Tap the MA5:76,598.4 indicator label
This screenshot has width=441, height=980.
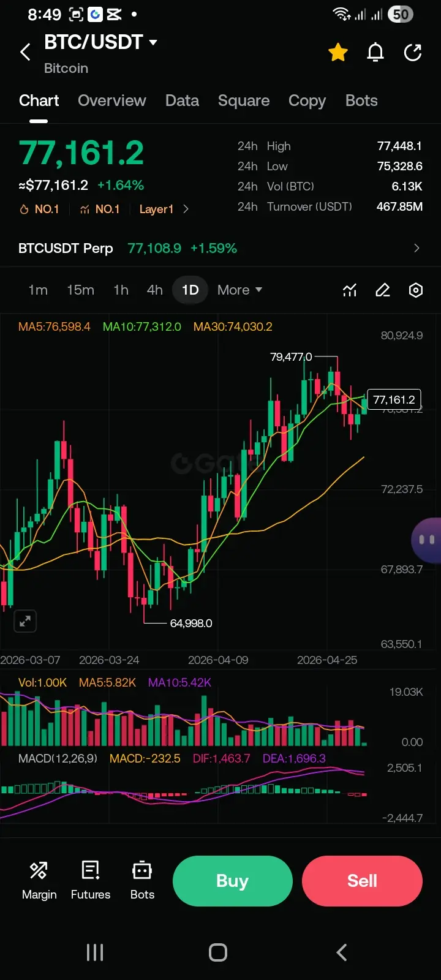point(54,326)
